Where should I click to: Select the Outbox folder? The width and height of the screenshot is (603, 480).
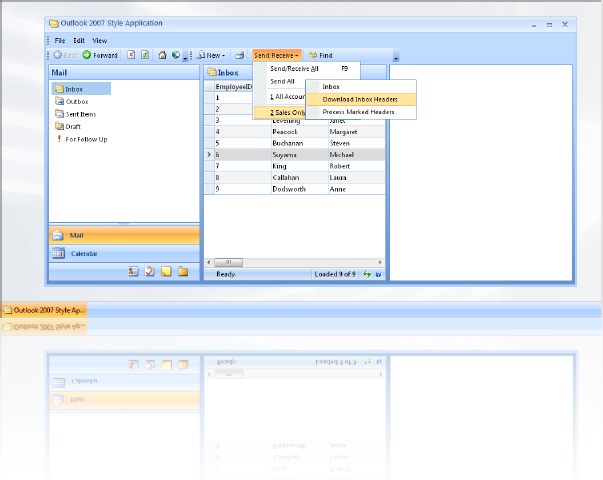(77, 101)
